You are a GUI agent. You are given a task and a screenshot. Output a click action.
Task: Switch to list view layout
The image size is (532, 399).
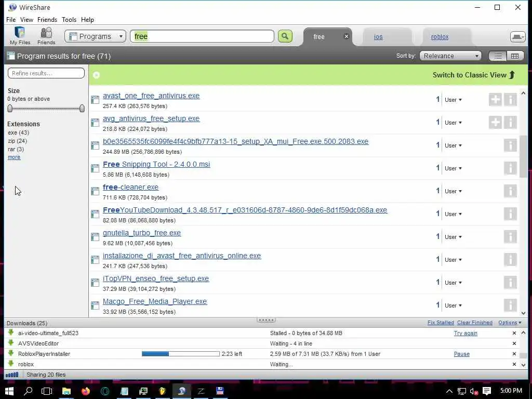(x=498, y=56)
